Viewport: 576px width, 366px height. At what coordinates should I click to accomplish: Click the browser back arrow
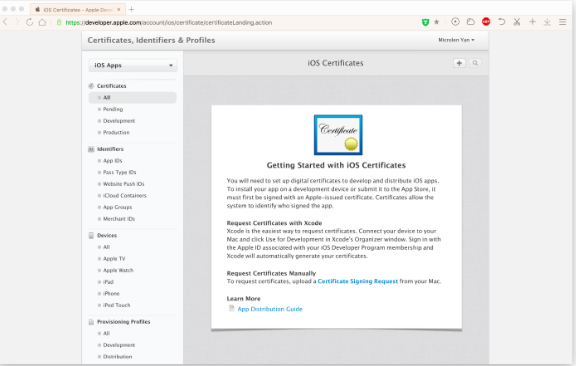(x=5, y=22)
